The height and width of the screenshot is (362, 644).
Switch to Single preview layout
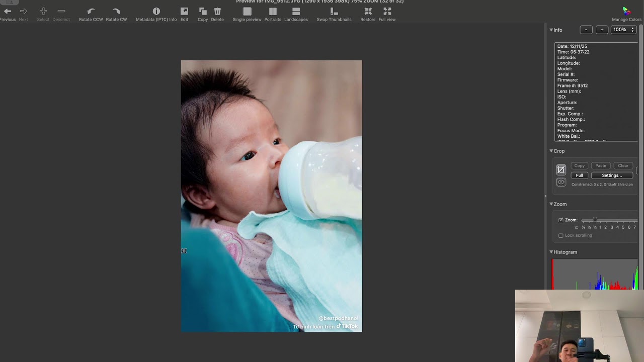pyautogui.click(x=247, y=11)
